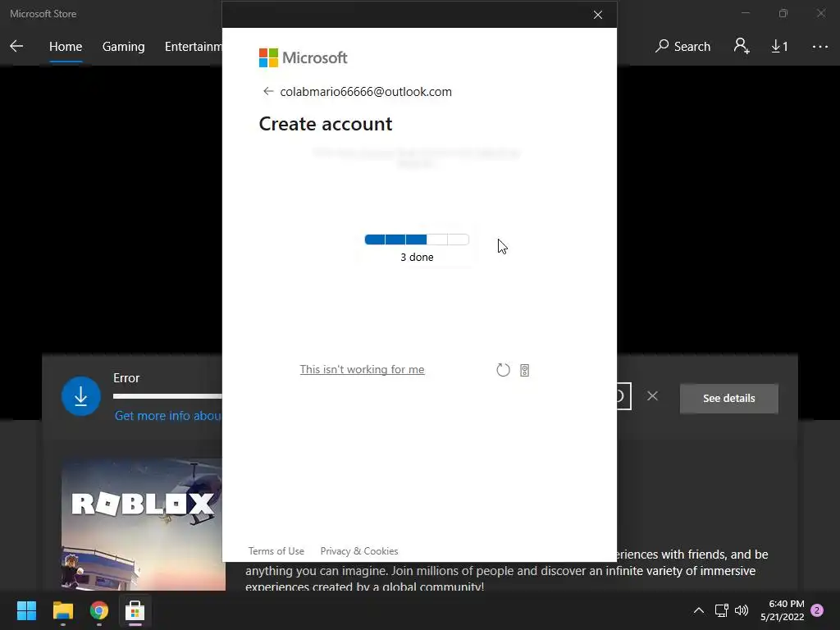Open Terms of Use link
This screenshot has width=840, height=630.
point(276,550)
